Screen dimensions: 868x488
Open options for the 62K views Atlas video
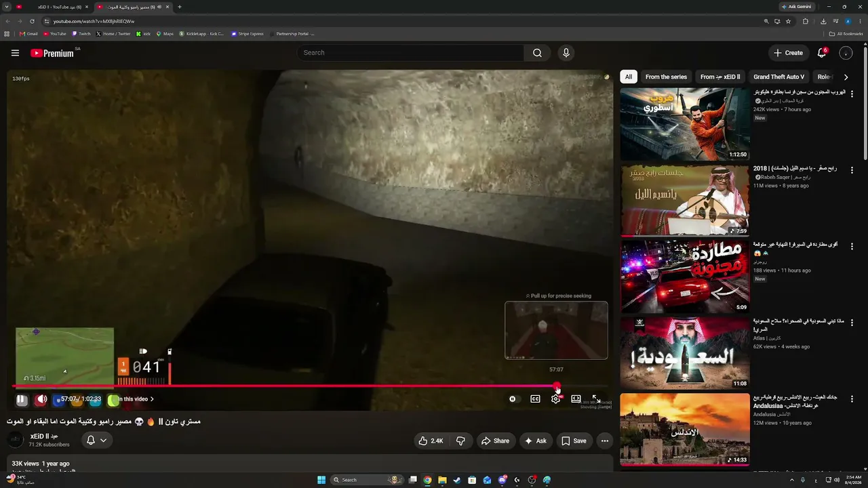pos(852,322)
